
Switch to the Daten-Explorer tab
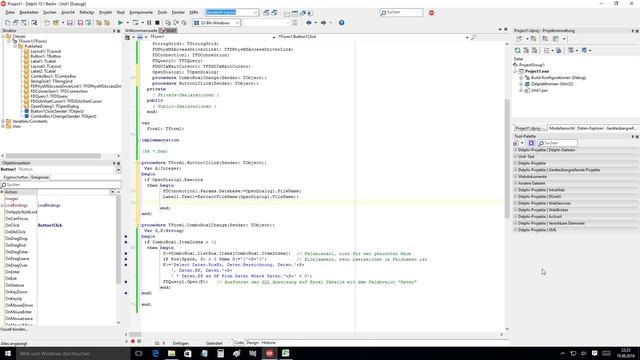click(590, 128)
